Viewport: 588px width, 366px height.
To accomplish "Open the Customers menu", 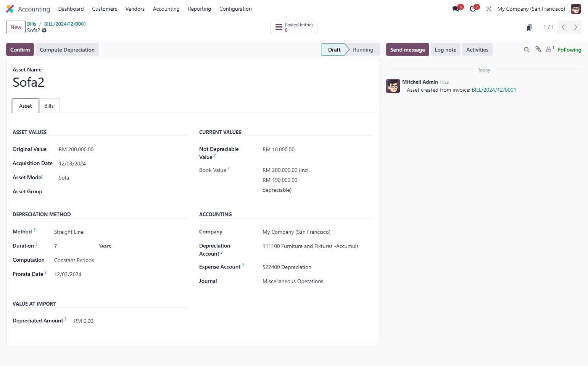I will tap(105, 9).
